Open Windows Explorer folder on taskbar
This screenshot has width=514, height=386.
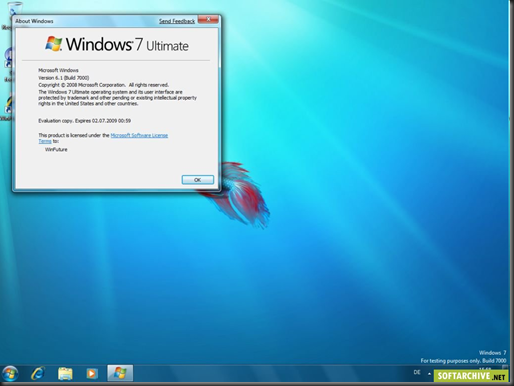point(65,373)
